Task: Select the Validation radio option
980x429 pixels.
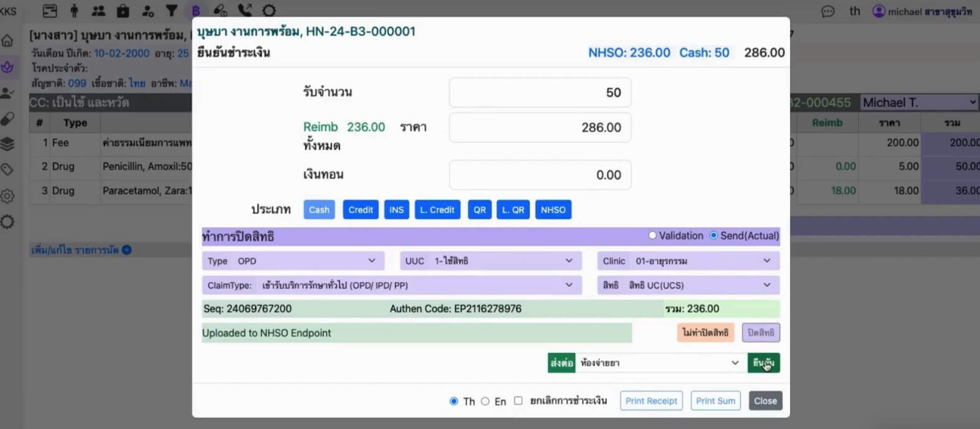Action: [x=652, y=236]
